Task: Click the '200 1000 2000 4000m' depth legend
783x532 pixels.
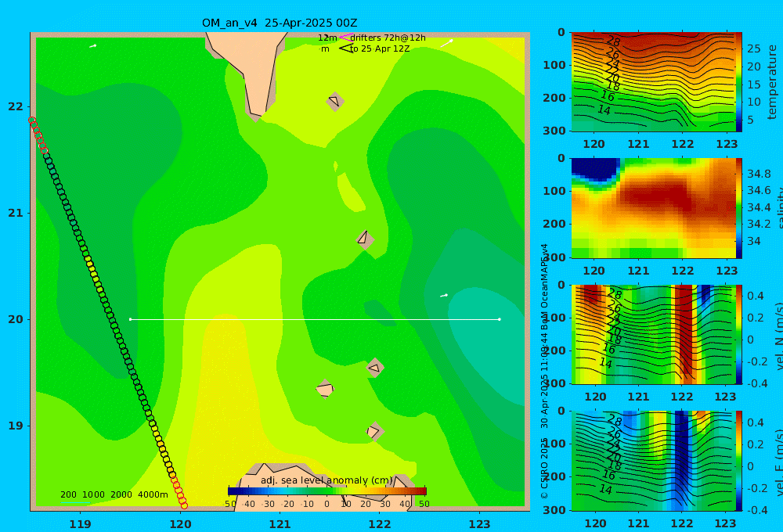Action: [114, 494]
